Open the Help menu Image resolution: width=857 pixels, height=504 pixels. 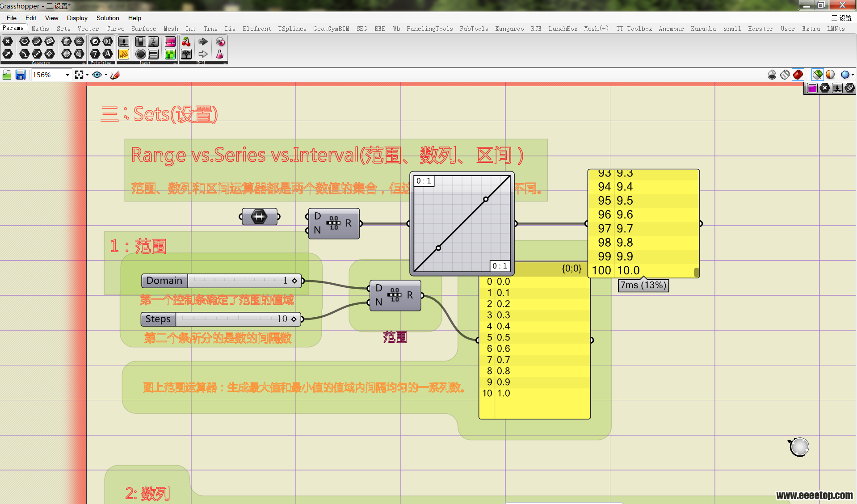pyautogui.click(x=134, y=18)
